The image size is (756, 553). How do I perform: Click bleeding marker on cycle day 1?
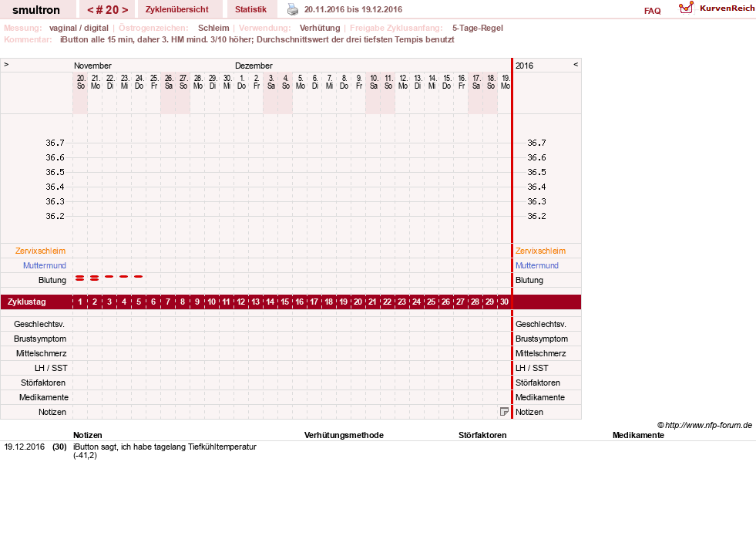point(80,278)
